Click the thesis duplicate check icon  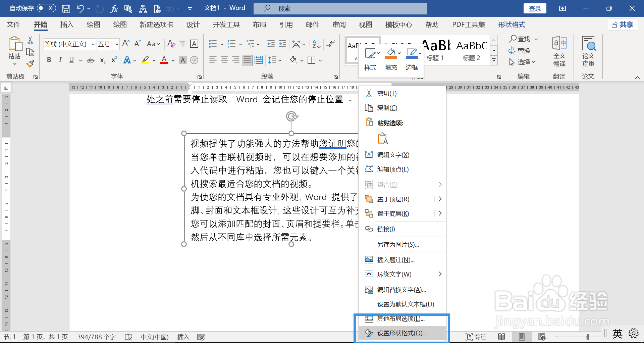click(x=588, y=52)
